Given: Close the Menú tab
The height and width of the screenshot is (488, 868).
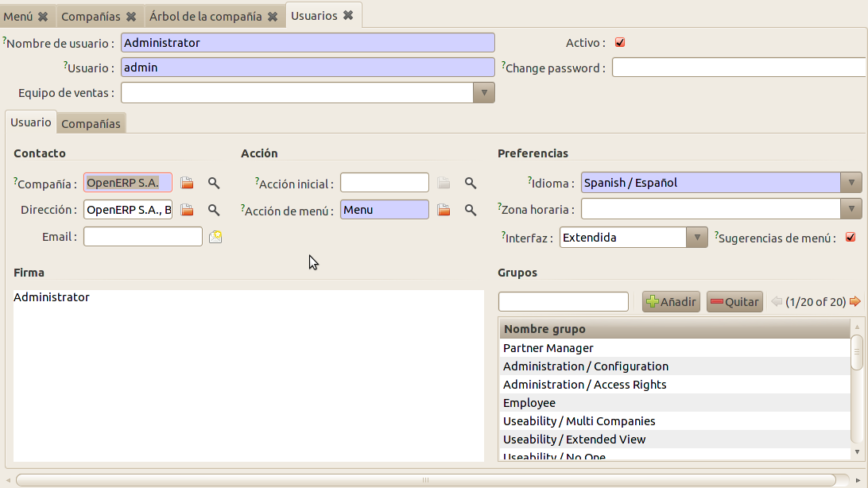Looking at the screenshot, I should pos(43,17).
